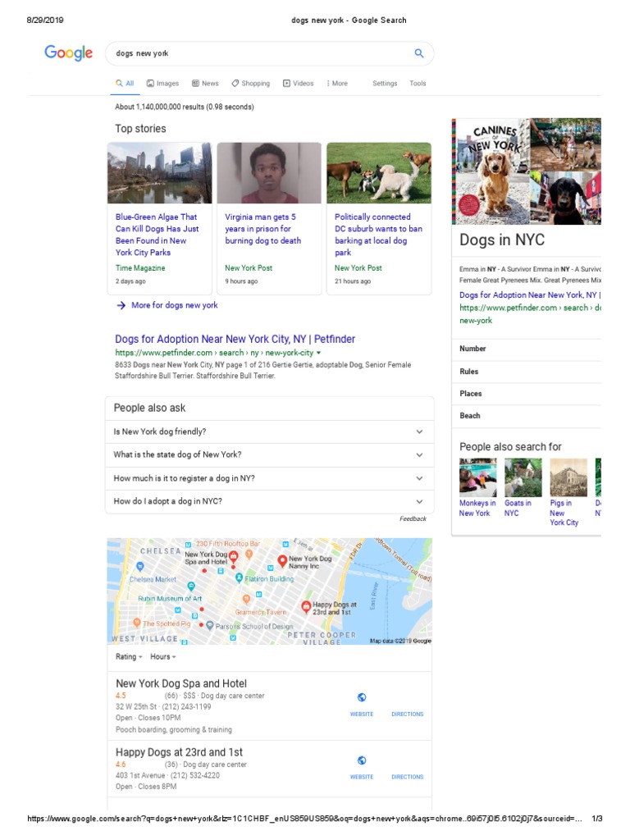Click the mugshot story thumbnail
Image resolution: width=630 pixels, height=840 pixels.
click(269, 173)
